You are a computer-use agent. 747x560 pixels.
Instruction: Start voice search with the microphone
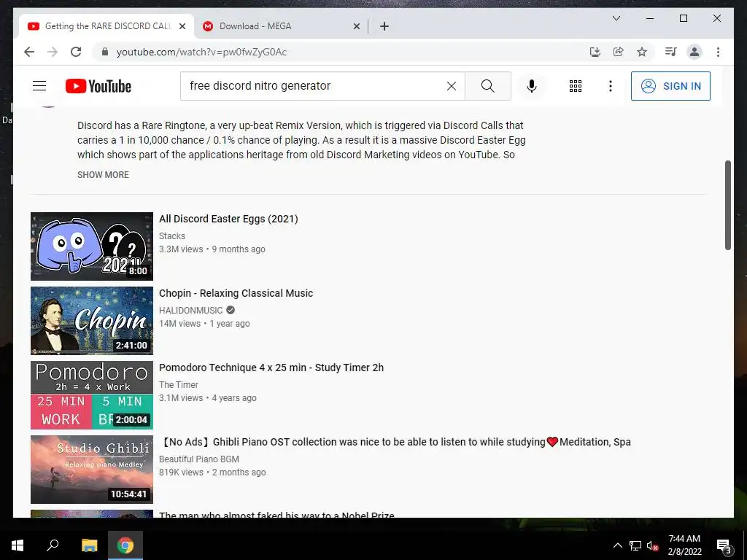pyautogui.click(x=532, y=86)
